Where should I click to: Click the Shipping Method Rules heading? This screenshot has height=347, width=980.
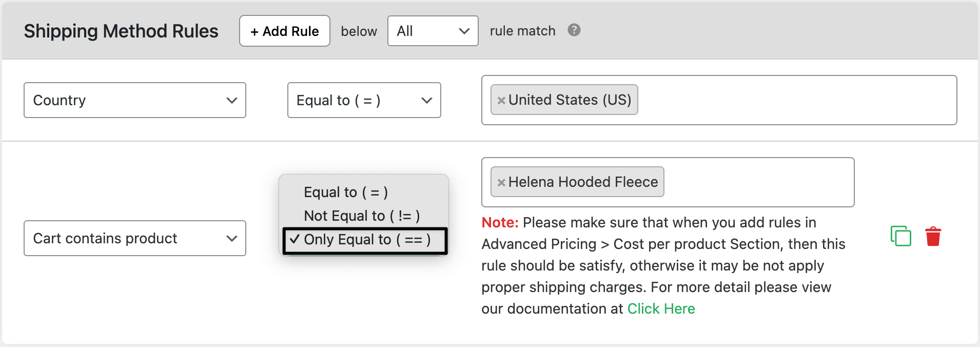(x=121, y=31)
